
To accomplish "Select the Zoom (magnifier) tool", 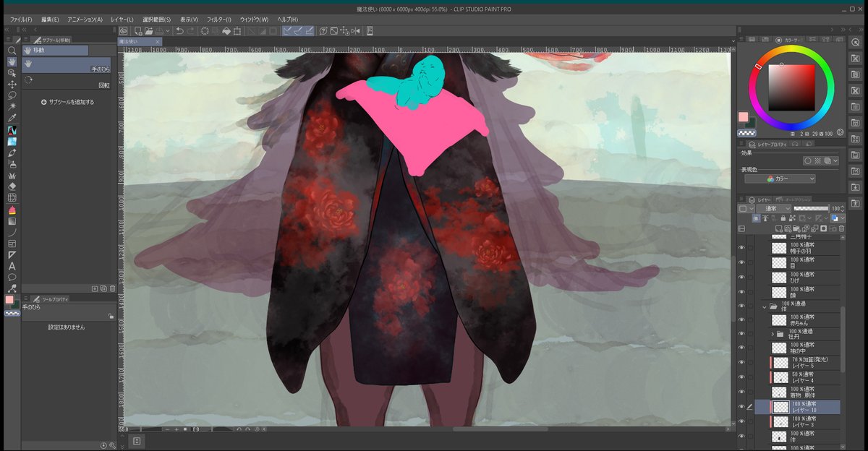I will [12, 51].
